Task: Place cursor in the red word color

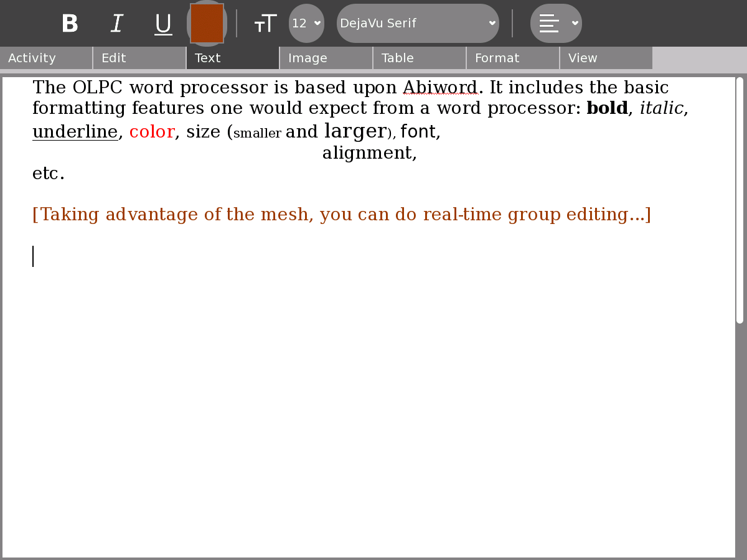Action: click(x=151, y=132)
